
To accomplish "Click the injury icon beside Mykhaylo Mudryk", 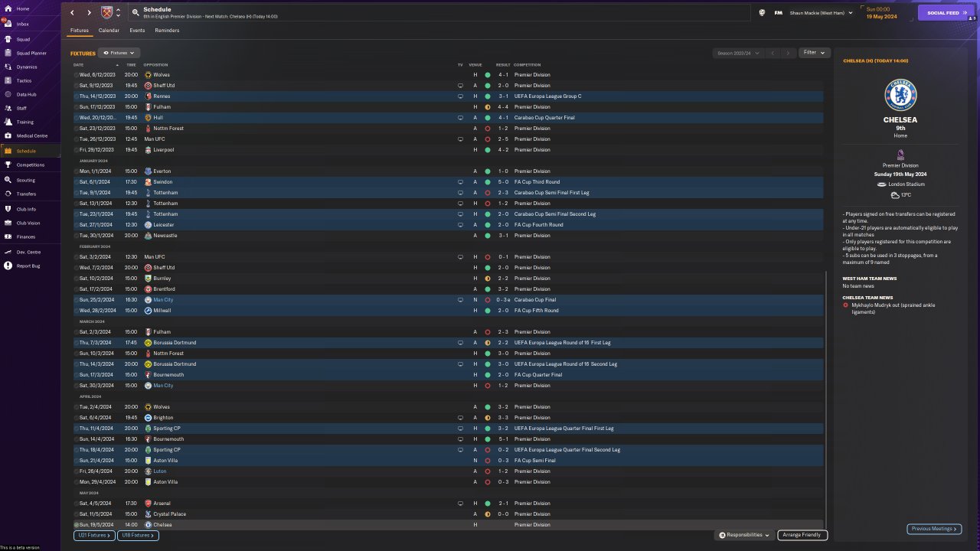I will 845,305.
